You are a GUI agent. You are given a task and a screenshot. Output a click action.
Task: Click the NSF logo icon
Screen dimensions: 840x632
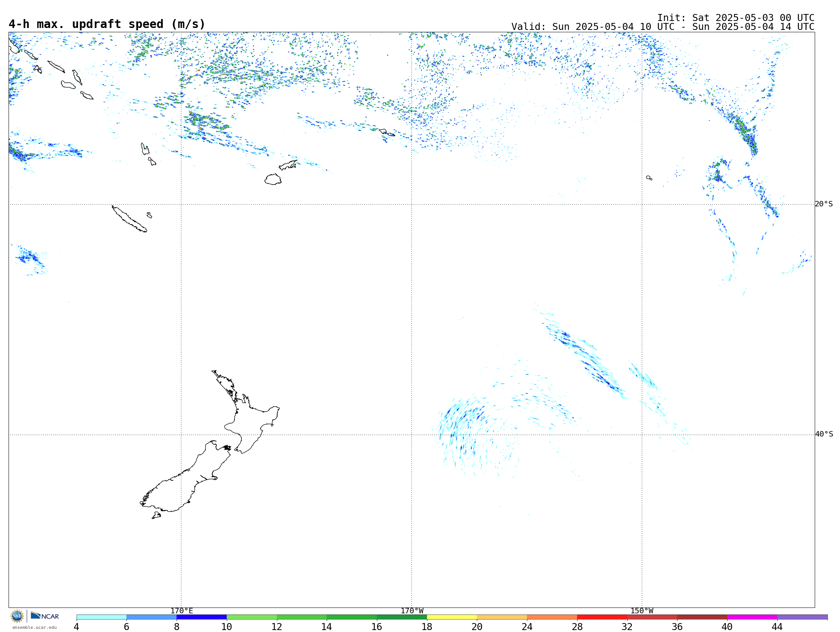coord(17,616)
